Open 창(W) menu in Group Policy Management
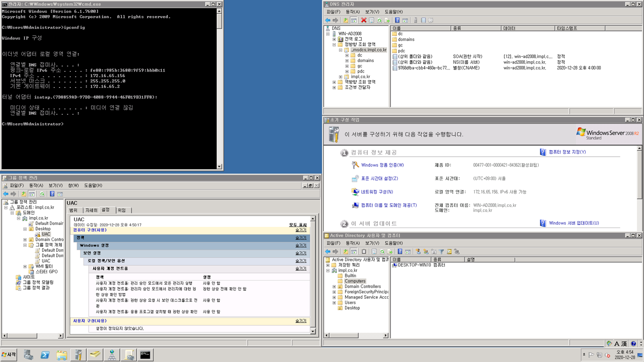This screenshot has height=362, width=644. [x=73, y=186]
